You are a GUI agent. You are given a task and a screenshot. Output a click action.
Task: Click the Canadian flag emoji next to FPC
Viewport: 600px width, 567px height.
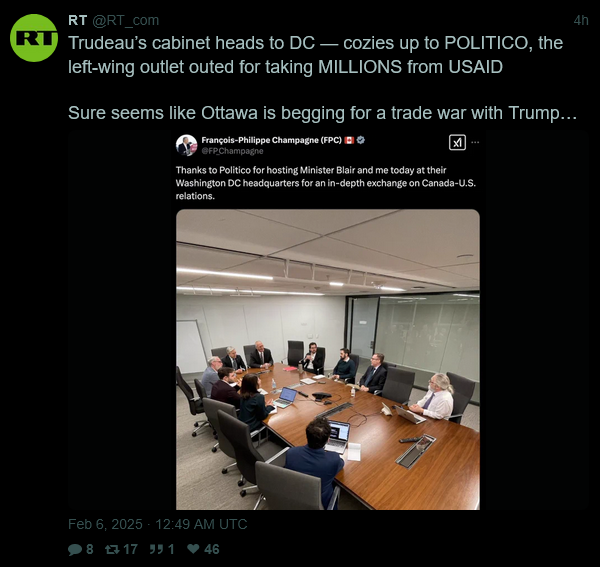[349, 140]
